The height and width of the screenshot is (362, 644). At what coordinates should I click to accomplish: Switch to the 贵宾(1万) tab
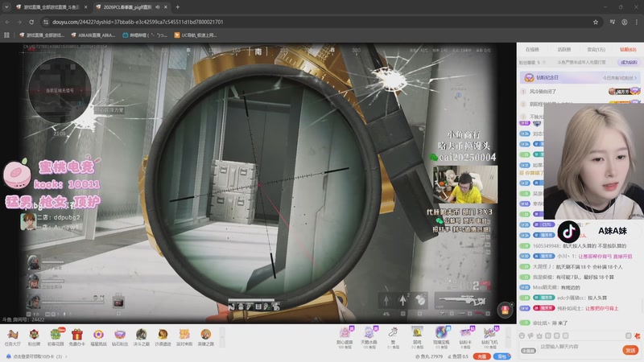click(x=596, y=49)
